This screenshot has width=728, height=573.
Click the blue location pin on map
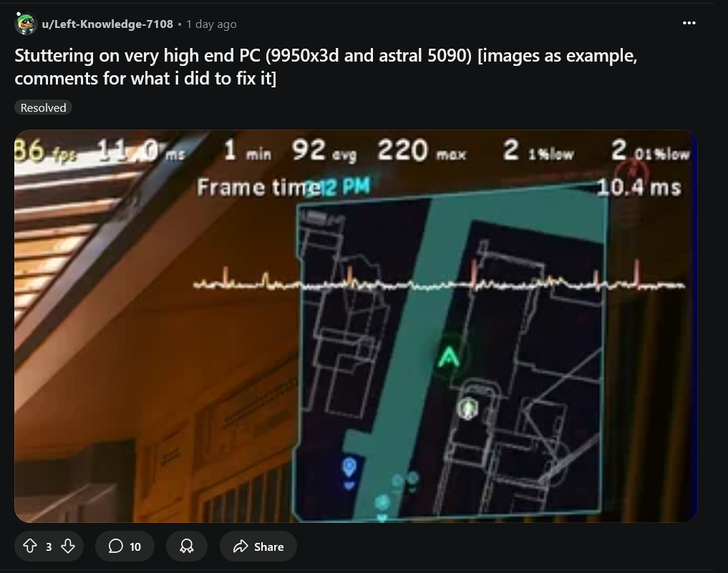point(349,466)
